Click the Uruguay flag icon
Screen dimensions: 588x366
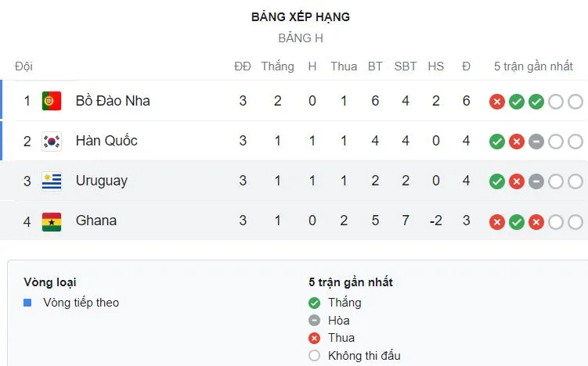52,181
